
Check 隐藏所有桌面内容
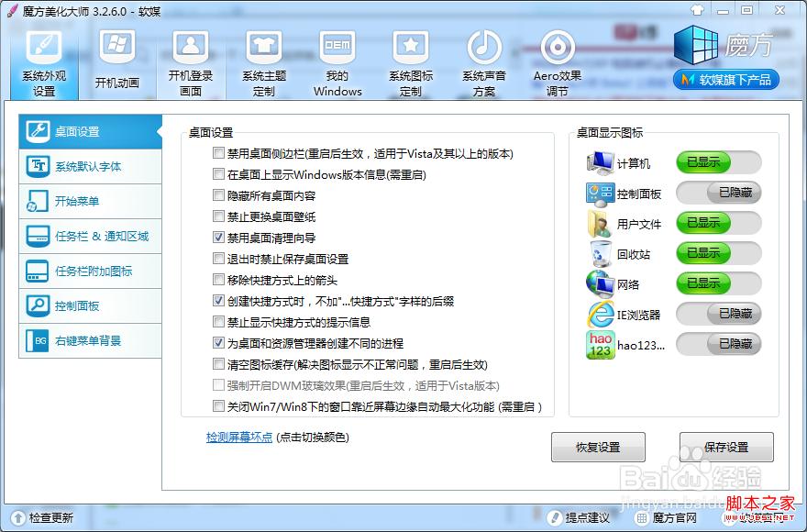pos(219,195)
